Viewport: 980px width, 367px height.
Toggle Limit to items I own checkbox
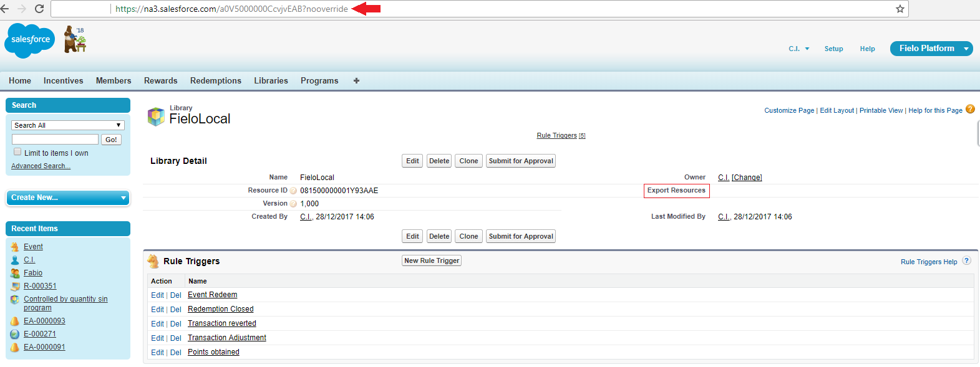click(17, 151)
